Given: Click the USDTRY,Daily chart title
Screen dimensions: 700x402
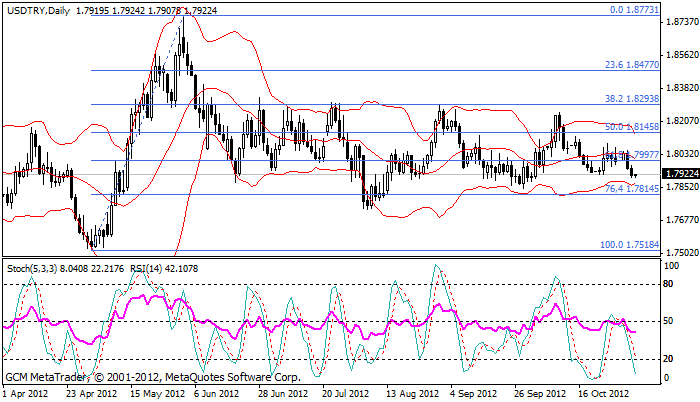Looking at the screenshot, I should (38, 10).
